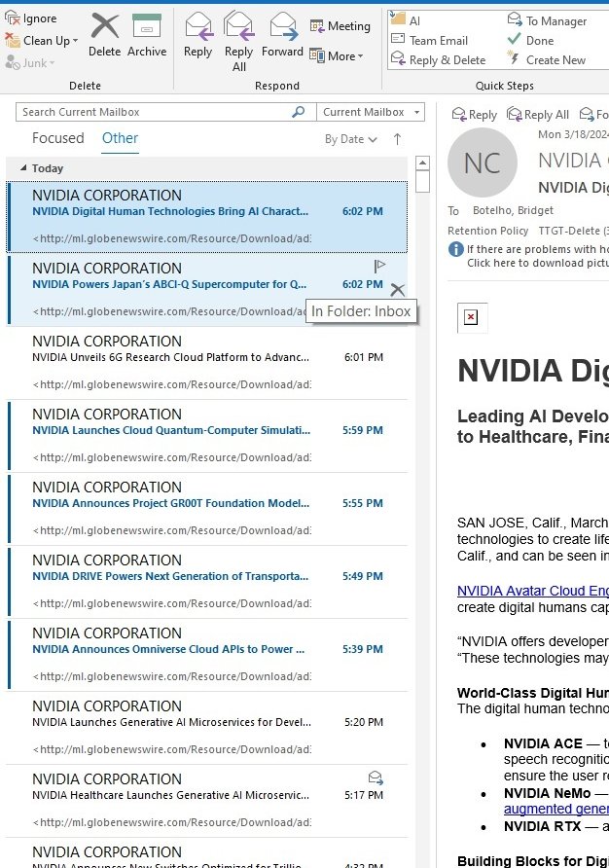Open NVIDIA Unveils 6G Research email
Screen dimensions: 609x868
click(207, 363)
